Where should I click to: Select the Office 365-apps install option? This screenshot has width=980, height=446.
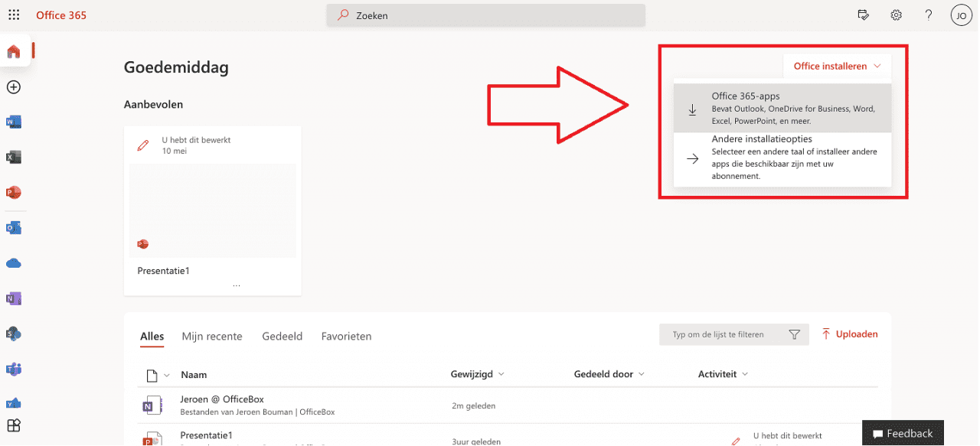(782, 109)
